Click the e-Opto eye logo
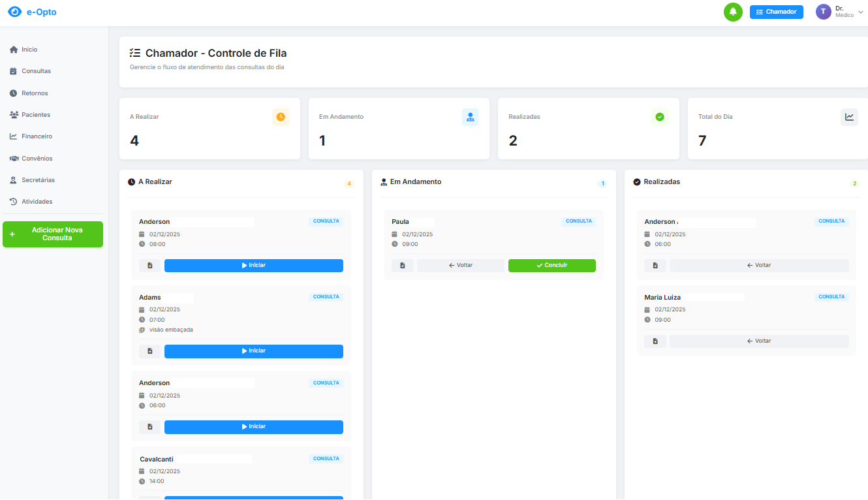 (14, 12)
